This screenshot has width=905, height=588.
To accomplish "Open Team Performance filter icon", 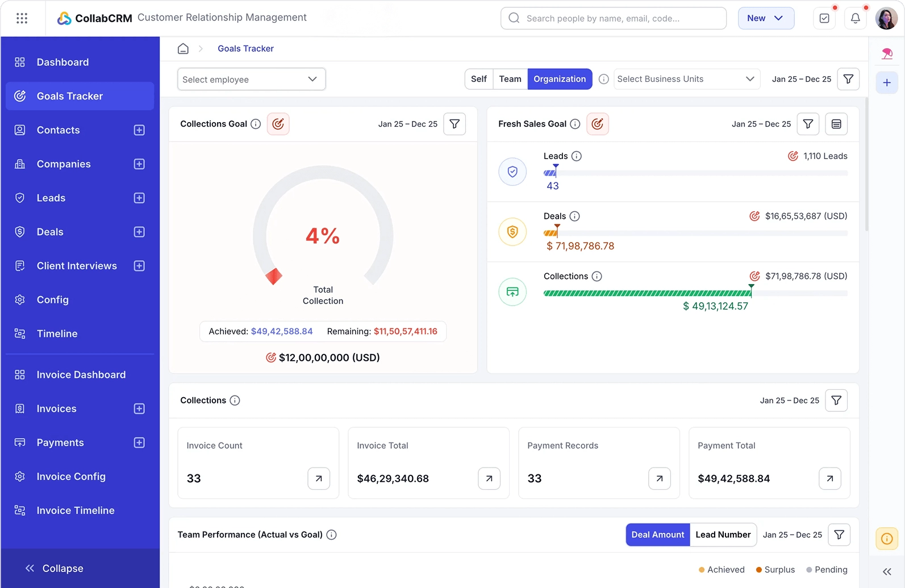I will 839,535.
